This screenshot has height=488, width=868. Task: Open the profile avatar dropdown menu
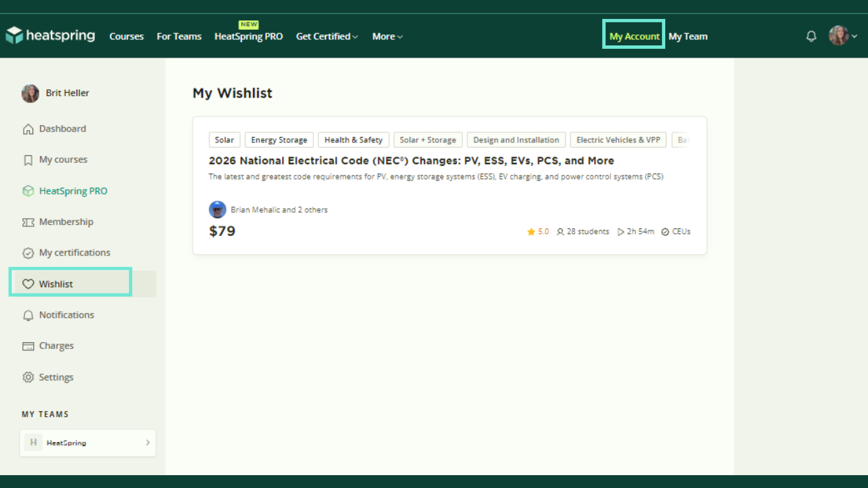(x=843, y=36)
